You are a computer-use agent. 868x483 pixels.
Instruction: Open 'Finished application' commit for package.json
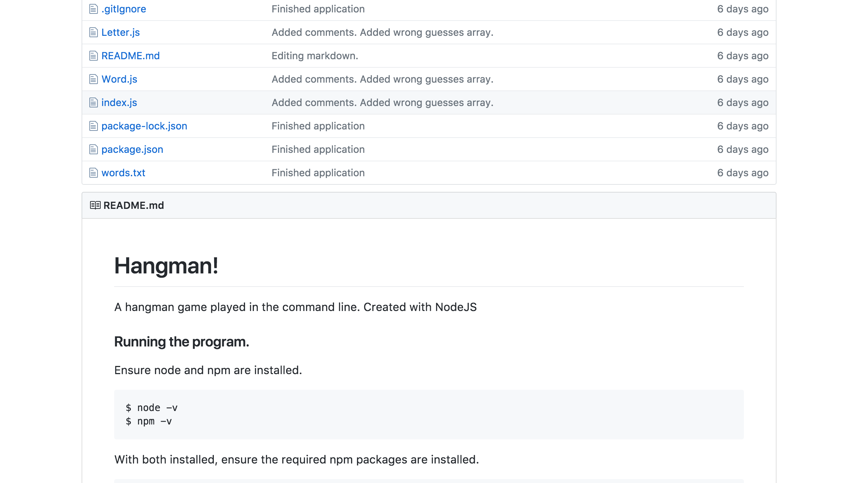click(x=318, y=149)
